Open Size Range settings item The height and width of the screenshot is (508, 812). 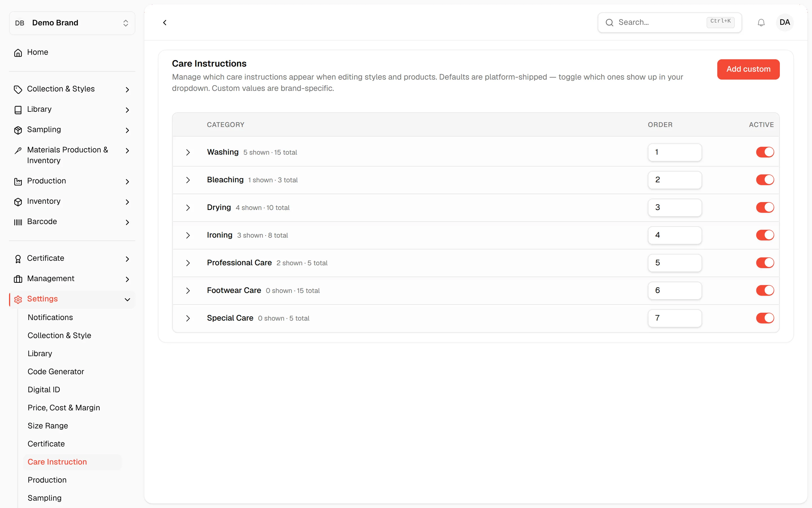[x=48, y=426]
